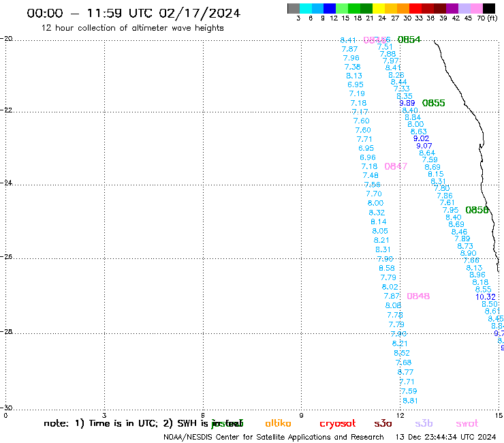This screenshot has height=443, width=504.
Task: Click the wave height value 8.46
Action: (459, 232)
